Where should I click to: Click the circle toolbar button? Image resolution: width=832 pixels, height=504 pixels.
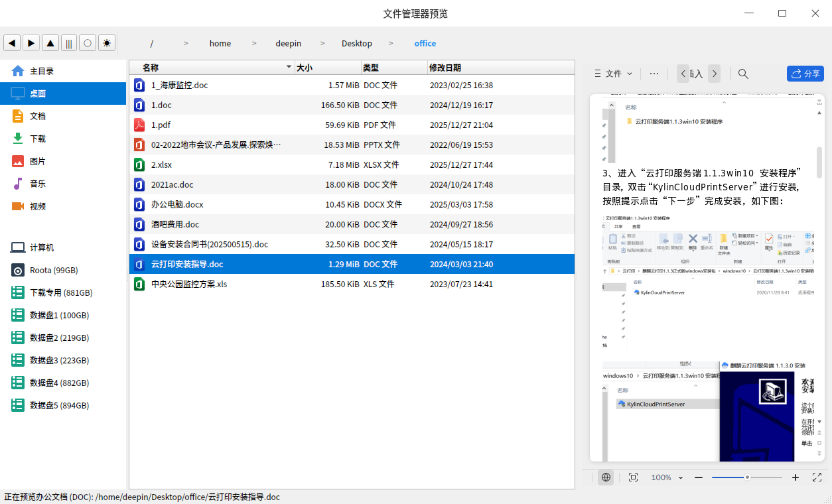click(x=88, y=43)
